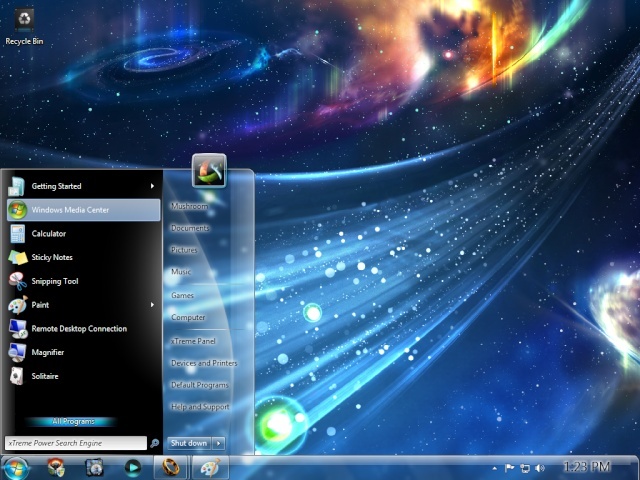Open the second pinned taskbar icon

point(94,468)
